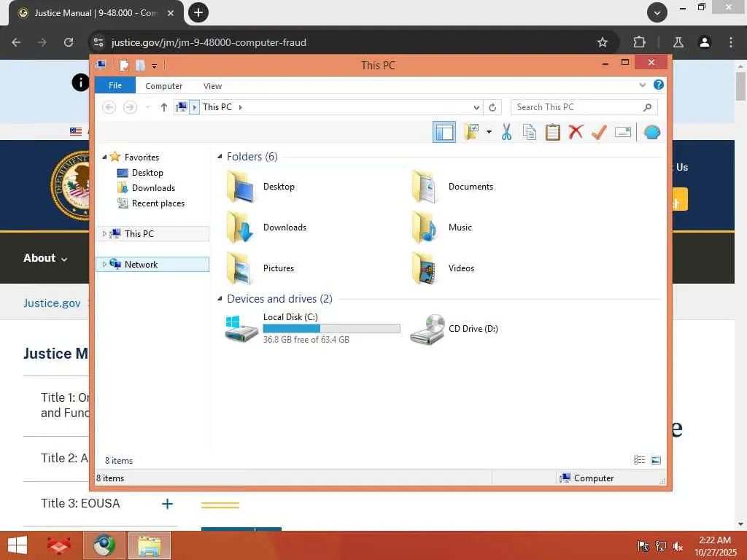Screen dimensions: 747x560
Task: Select Downloads under Favorites
Action: [x=153, y=187]
